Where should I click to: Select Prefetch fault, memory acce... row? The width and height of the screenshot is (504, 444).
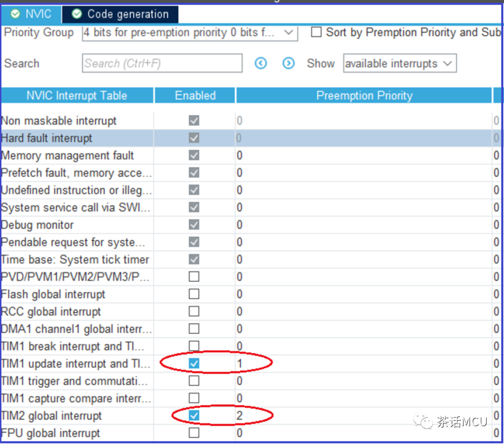pos(251,173)
